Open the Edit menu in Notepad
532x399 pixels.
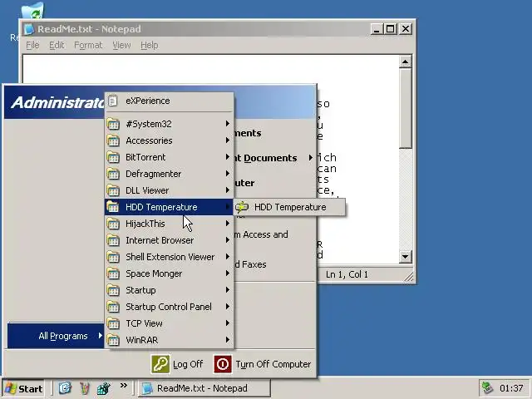click(x=57, y=45)
